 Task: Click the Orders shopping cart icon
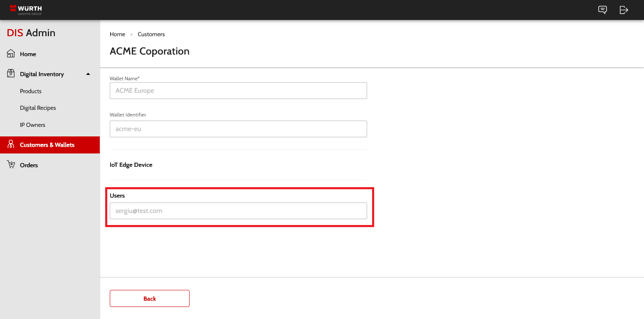[x=11, y=165]
